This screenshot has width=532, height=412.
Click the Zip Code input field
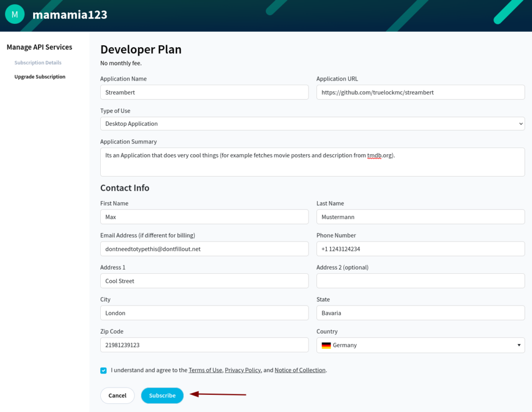204,345
